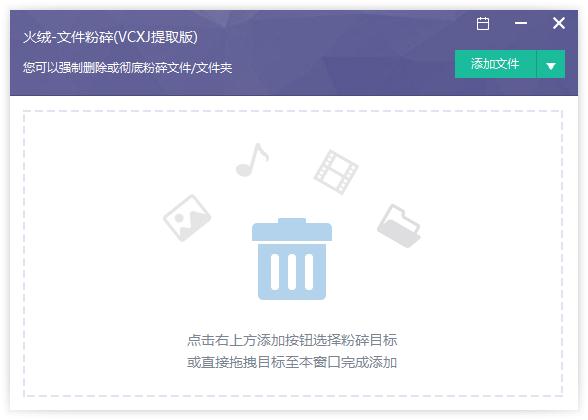Click the lid of the trash can
This screenshot has width=588, height=420.
click(x=292, y=229)
